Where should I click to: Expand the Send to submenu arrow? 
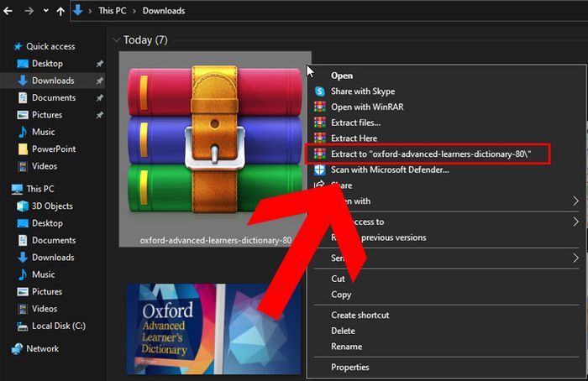[575, 258]
